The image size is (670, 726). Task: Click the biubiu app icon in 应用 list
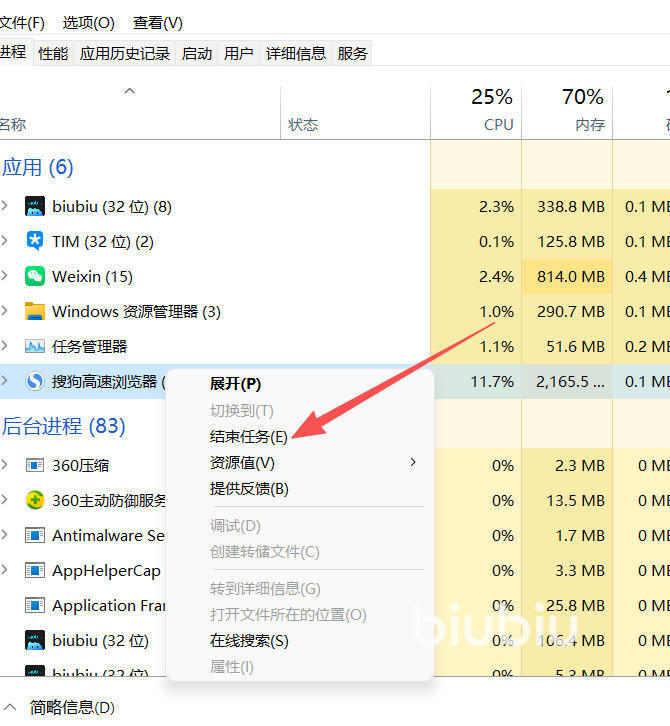[x=35, y=207]
